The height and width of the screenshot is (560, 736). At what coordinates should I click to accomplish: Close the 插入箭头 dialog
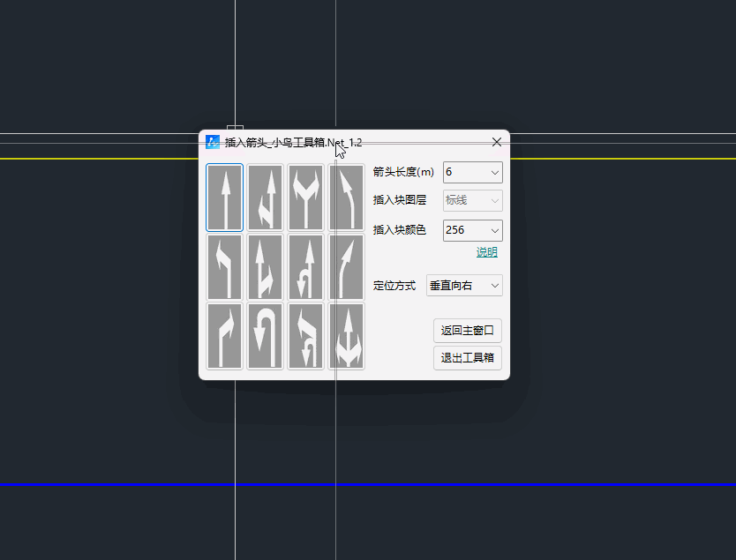point(497,142)
